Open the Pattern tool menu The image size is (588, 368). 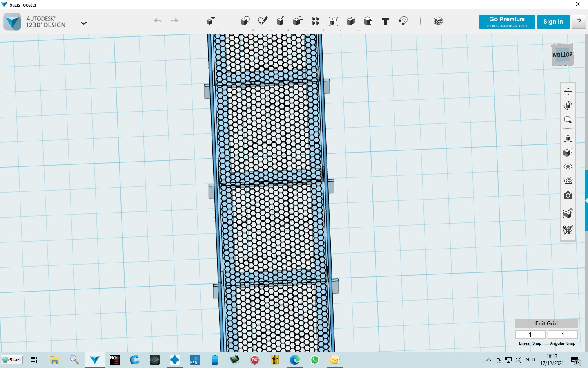coord(315,21)
